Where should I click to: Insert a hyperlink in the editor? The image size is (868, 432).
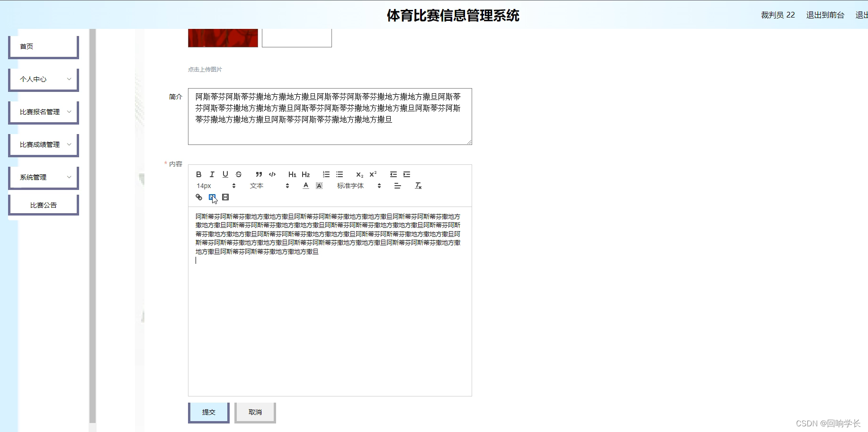198,197
